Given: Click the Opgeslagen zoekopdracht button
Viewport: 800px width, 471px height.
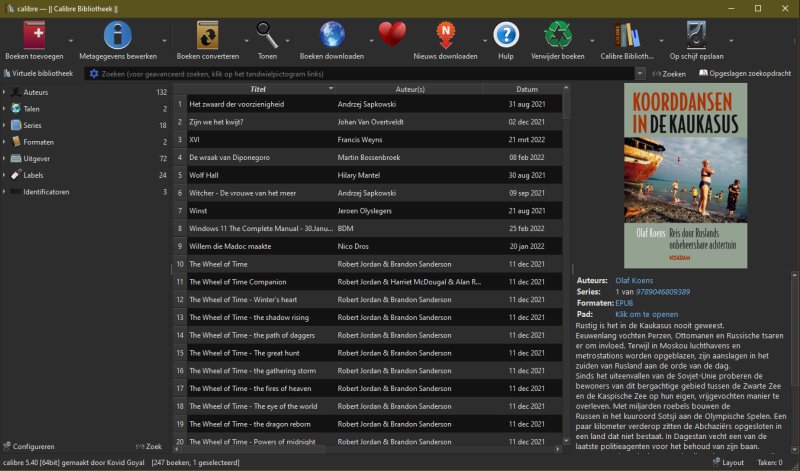Looking at the screenshot, I should 746,73.
